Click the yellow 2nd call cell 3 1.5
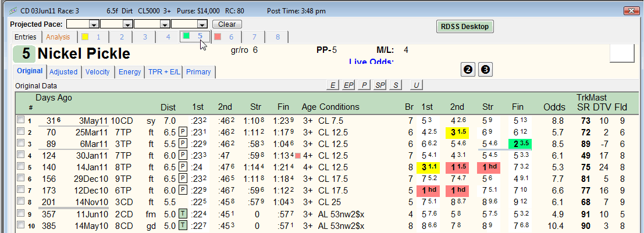644x233 pixels. pyautogui.click(x=457, y=132)
